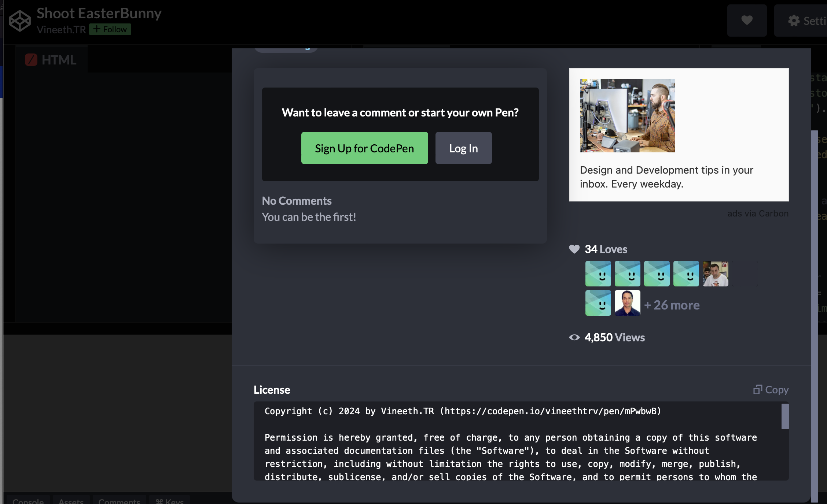The width and height of the screenshot is (827, 504).
Task: Click the eye icon beside 4,850 Views
Action: [574, 337]
